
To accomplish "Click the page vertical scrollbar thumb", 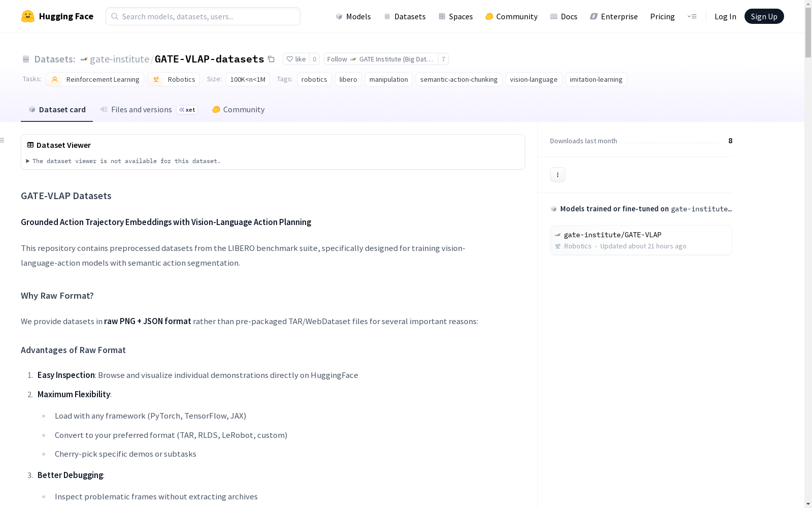I will pyautogui.click(x=808, y=33).
